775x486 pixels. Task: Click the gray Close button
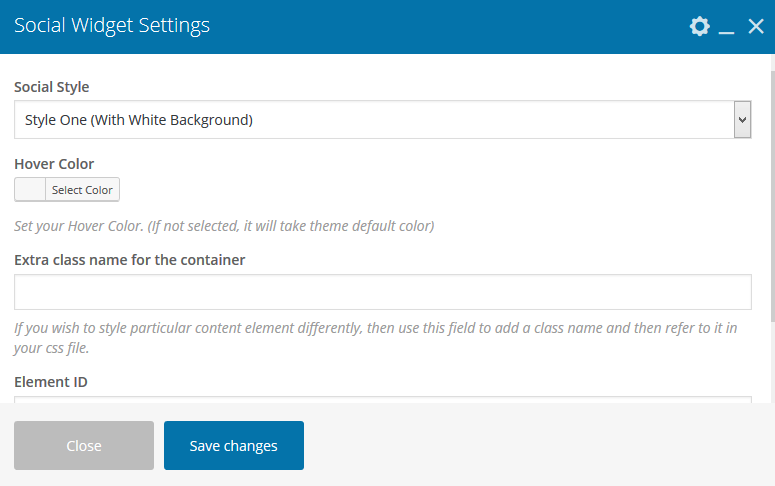(x=84, y=445)
